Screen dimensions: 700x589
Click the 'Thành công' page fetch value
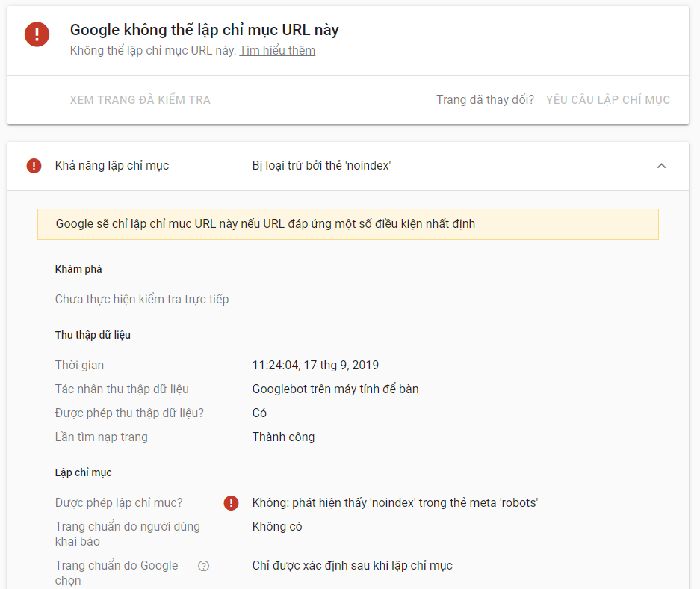[x=283, y=437]
